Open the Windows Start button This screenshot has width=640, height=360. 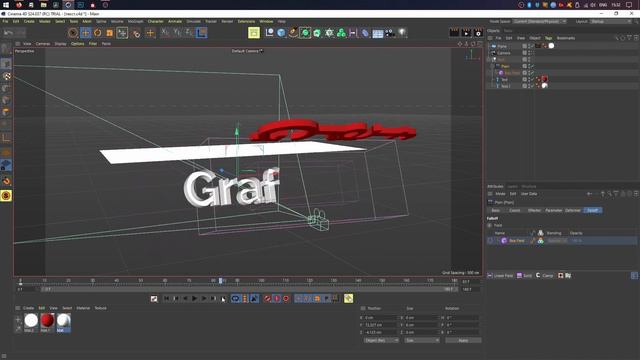pyautogui.click(x=6, y=5)
